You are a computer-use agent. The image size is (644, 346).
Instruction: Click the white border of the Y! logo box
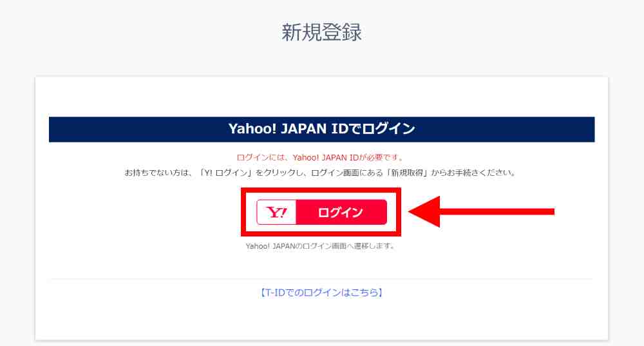(x=258, y=212)
